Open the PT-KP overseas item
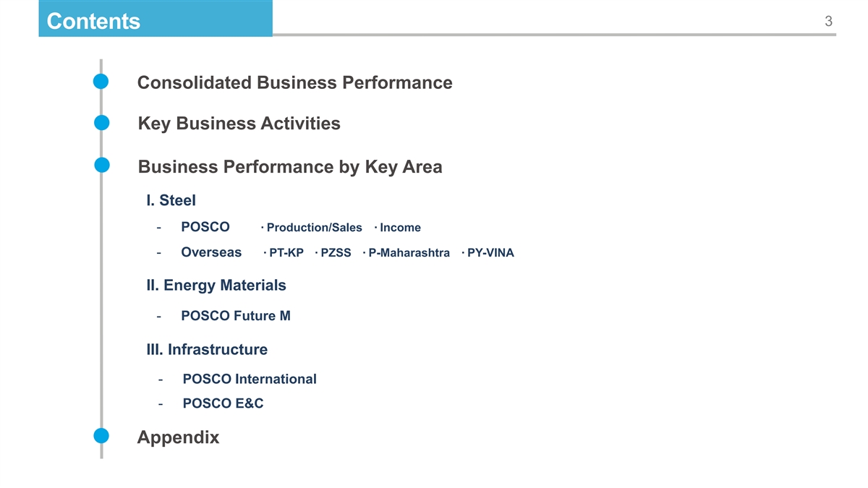Screen dimensions: 868x488 (x=286, y=254)
